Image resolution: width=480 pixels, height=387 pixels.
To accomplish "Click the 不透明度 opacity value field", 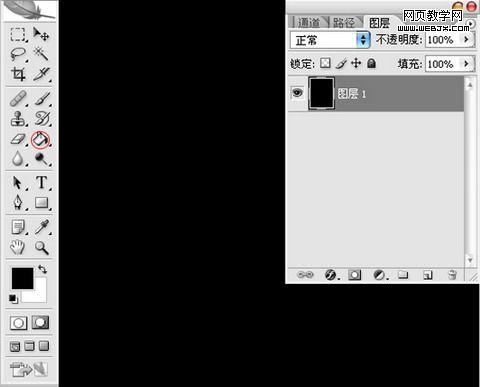I will pos(442,40).
